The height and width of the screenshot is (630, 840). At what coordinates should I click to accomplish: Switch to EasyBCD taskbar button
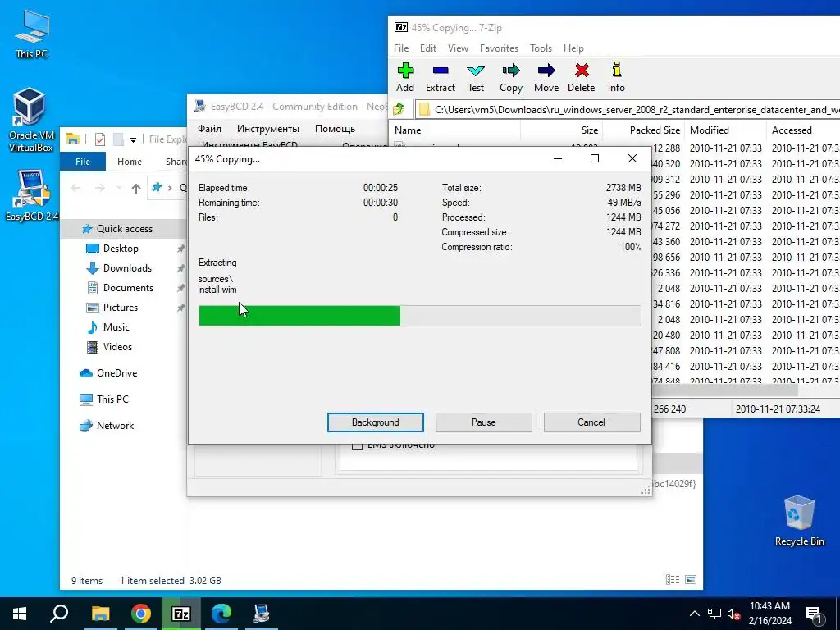pos(262,614)
